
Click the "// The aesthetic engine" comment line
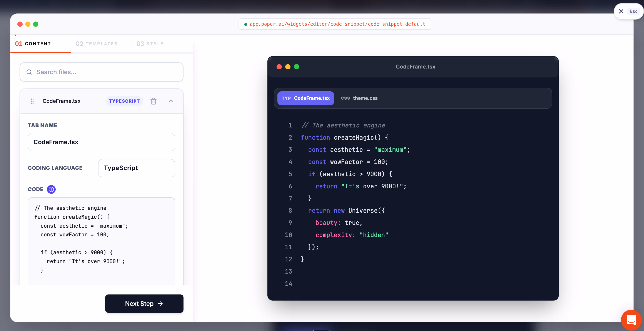[343, 125]
